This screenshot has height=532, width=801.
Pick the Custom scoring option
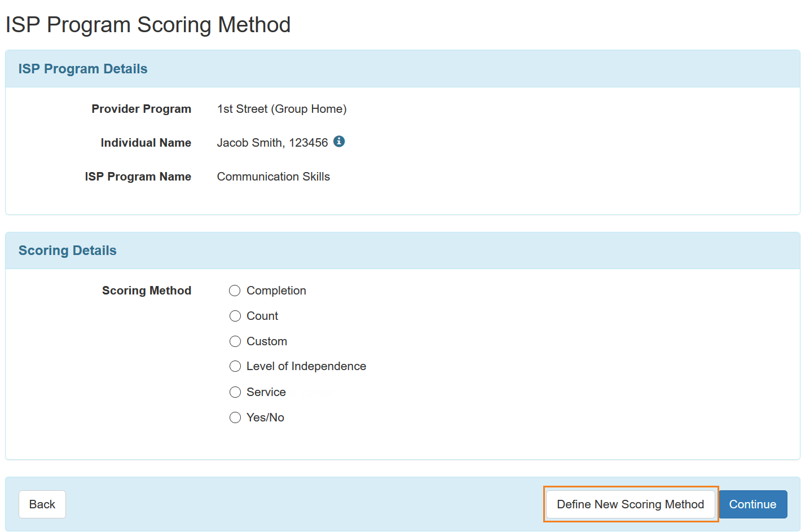click(x=235, y=341)
